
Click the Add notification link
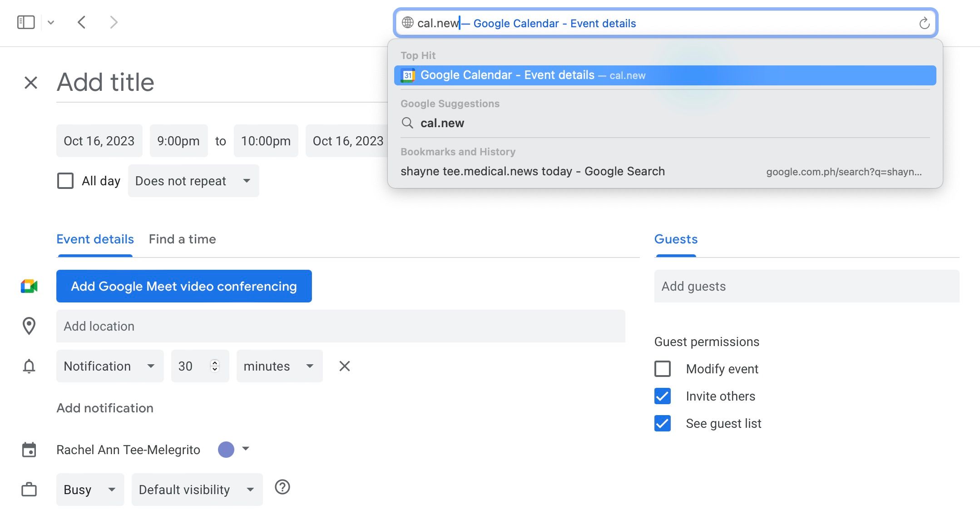(x=104, y=408)
